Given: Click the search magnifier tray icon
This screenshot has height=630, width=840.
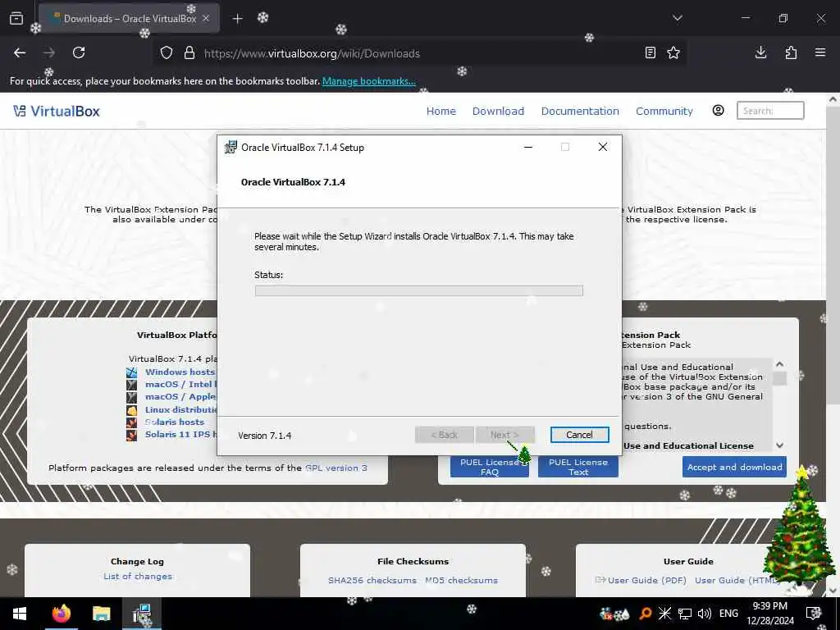Looking at the screenshot, I should [x=645, y=614].
